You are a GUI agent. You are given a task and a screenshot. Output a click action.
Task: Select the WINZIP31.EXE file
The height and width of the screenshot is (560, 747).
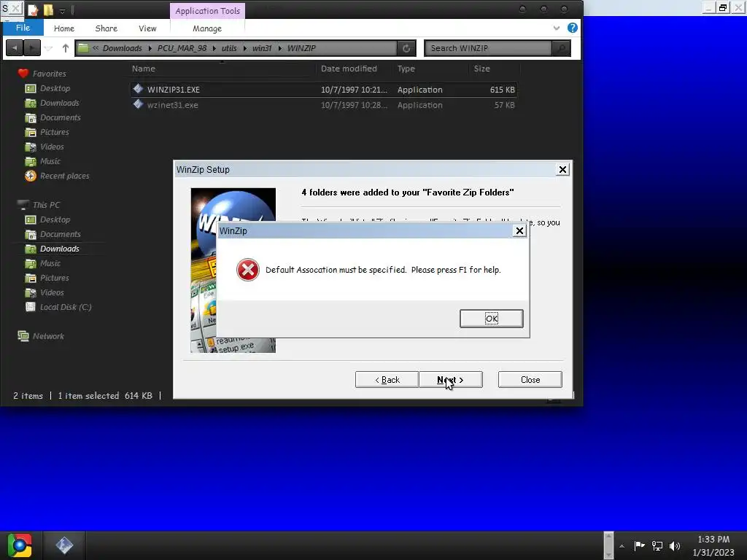coord(323,90)
